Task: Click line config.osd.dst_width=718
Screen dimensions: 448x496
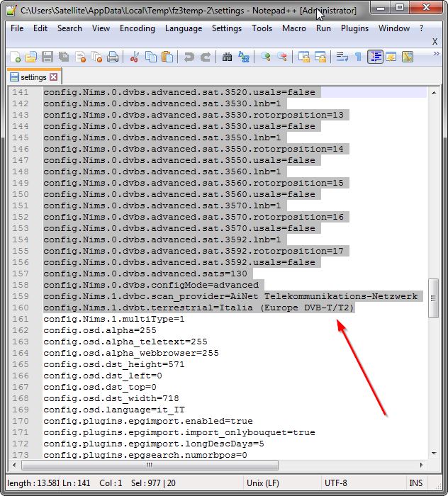Action: point(111,398)
